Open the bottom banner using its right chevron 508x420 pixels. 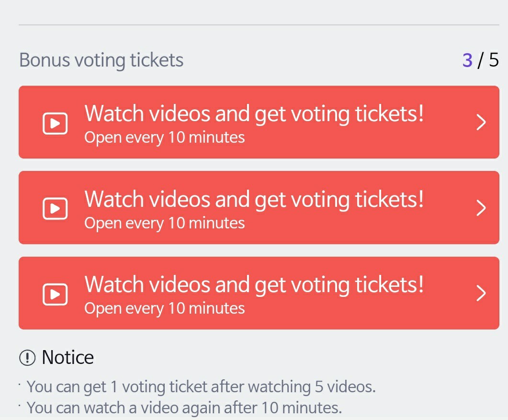coord(481,293)
